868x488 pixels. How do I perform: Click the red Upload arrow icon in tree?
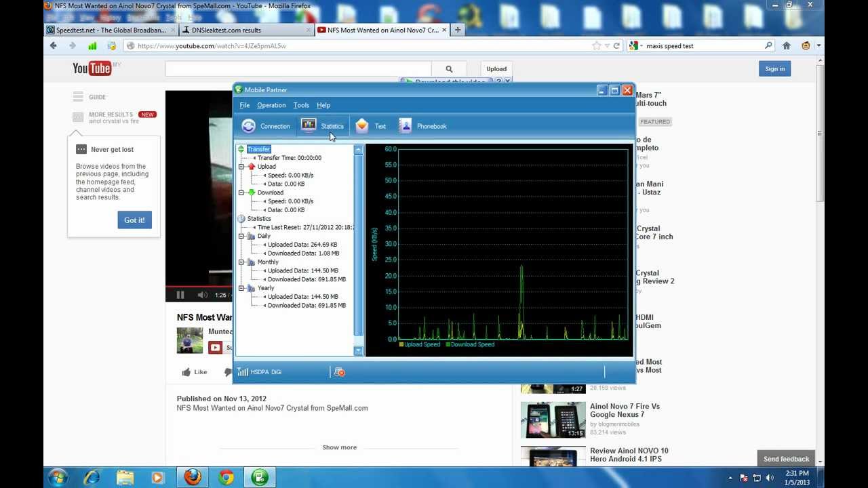coord(252,166)
